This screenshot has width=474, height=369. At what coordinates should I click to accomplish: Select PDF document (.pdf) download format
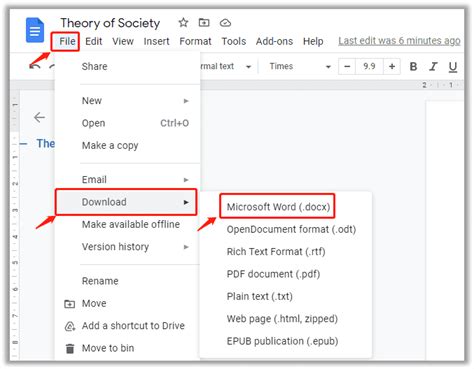coord(273,274)
